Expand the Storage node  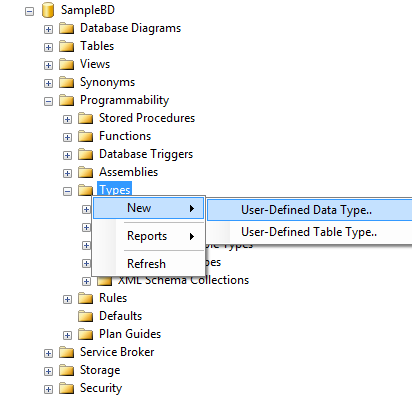click(x=48, y=372)
